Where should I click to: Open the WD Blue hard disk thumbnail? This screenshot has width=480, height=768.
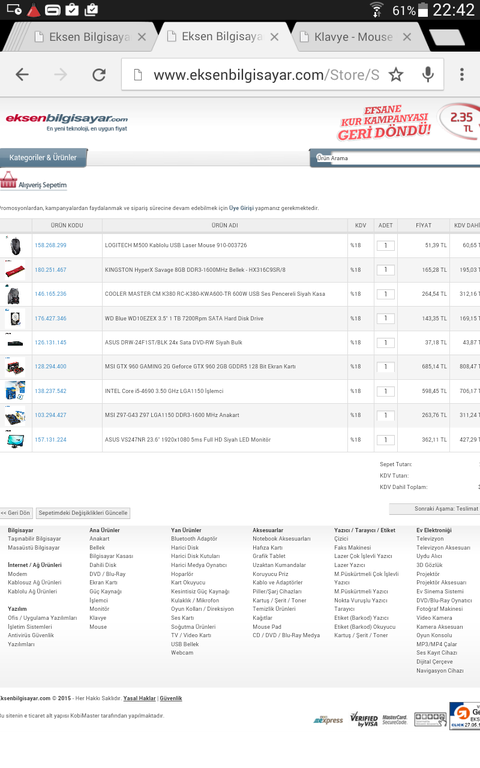point(15,318)
